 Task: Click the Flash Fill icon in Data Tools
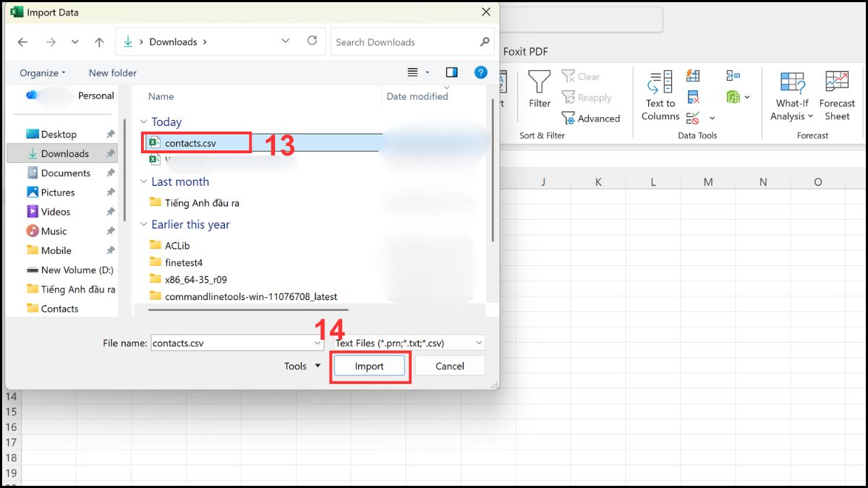click(x=693, y=75)
